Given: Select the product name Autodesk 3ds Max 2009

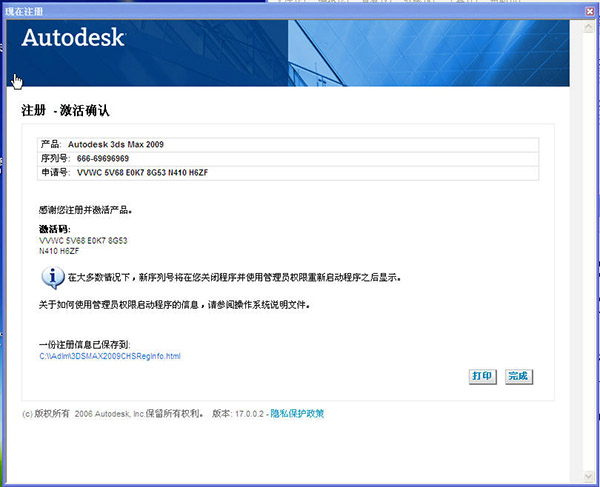Looking at the screenshot, I should (116, 145).
